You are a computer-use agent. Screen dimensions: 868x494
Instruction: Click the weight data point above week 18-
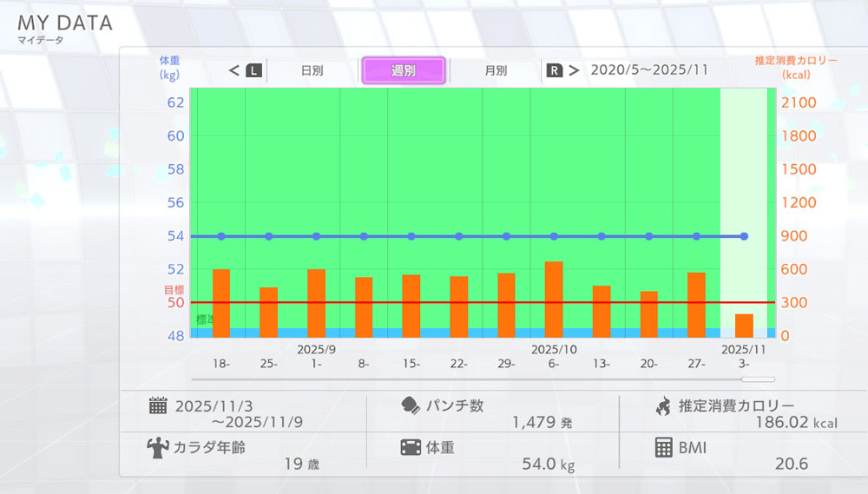pyautogui.click(x=221, y=236)
